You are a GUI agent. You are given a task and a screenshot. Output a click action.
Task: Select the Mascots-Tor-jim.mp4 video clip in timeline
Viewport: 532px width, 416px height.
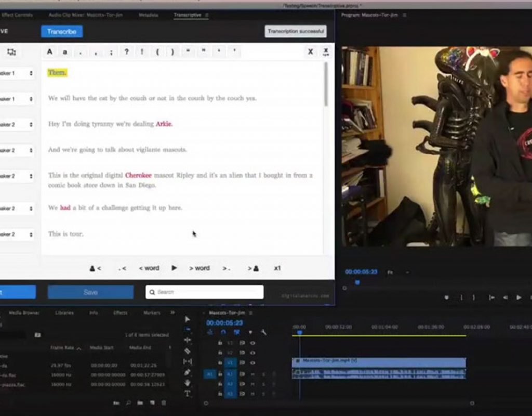point(379,362)
